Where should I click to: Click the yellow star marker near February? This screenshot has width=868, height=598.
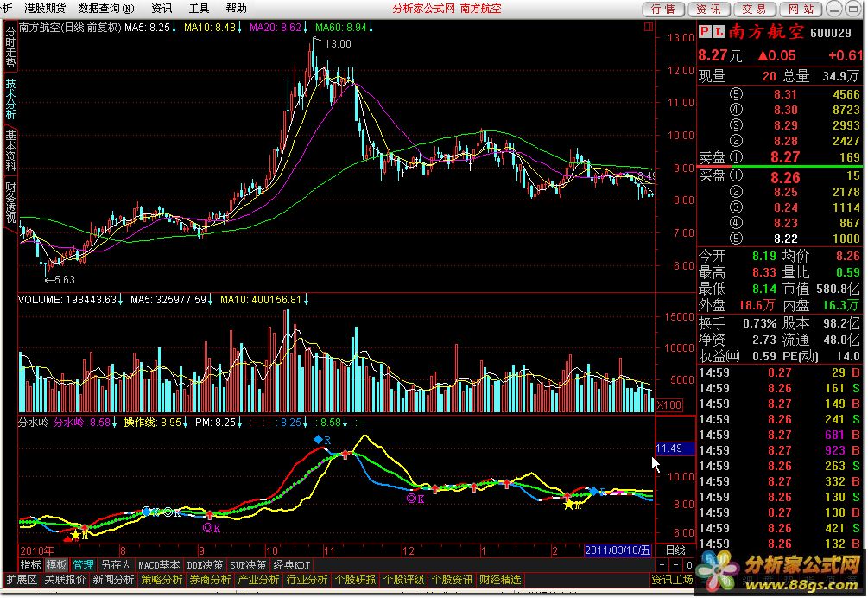point(568,505)
